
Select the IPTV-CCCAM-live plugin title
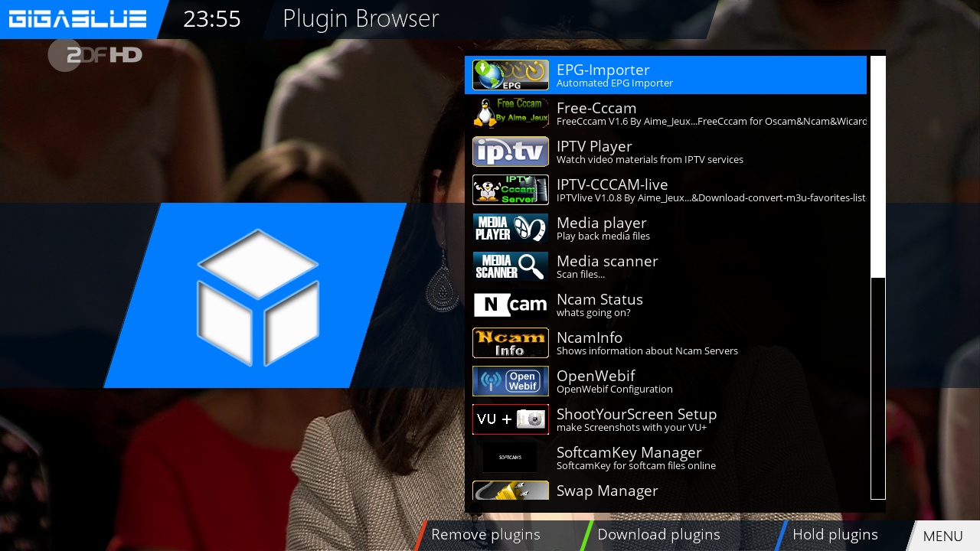tap(612, 184)
